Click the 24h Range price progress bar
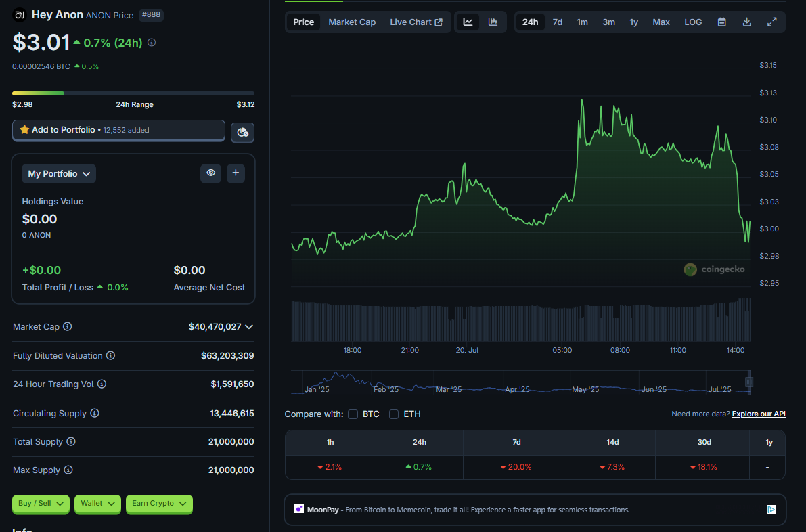 click(x=133, y=93)
